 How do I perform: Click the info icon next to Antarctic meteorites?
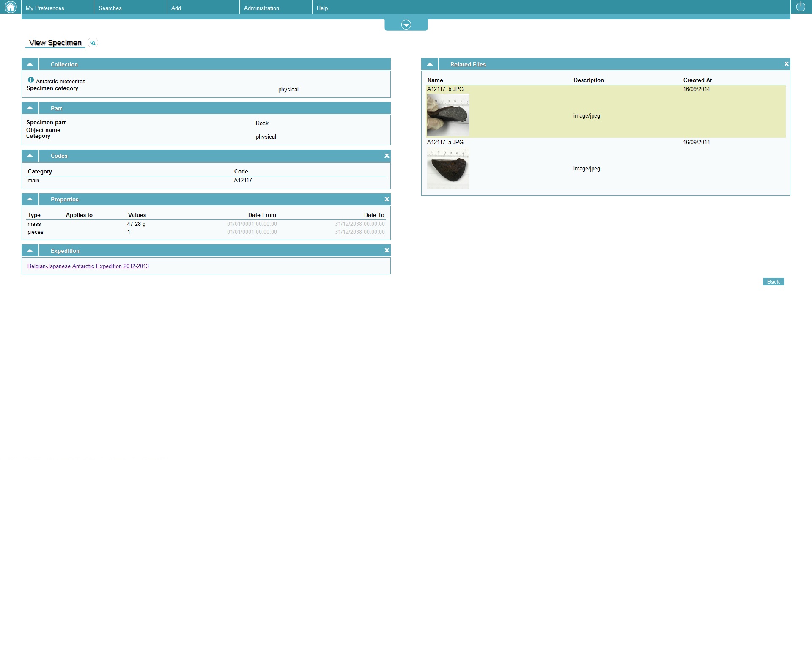point(31,80)
